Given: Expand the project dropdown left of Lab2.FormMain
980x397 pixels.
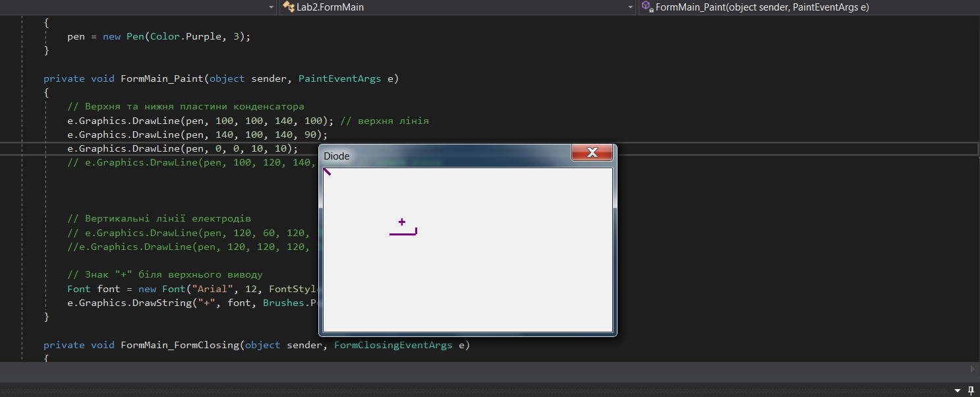Looking at the screenshot, I should [x=272, y=7].
